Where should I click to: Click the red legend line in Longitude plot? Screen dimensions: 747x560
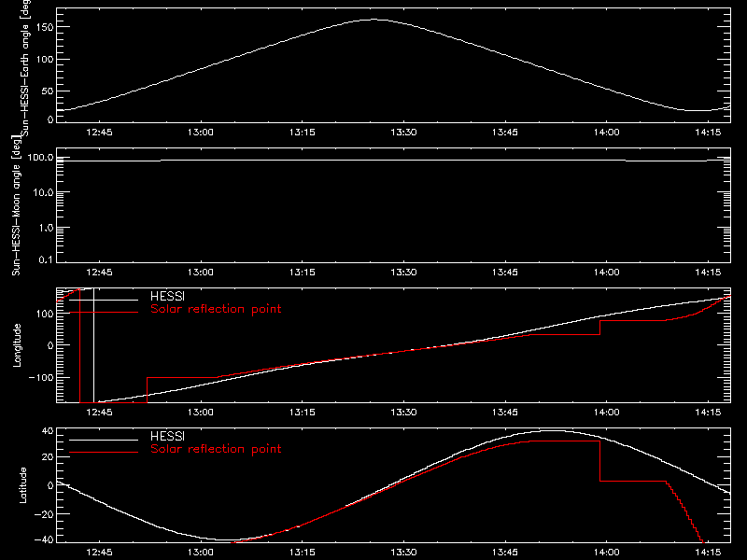pyautogui.click(x=104, y=313)
